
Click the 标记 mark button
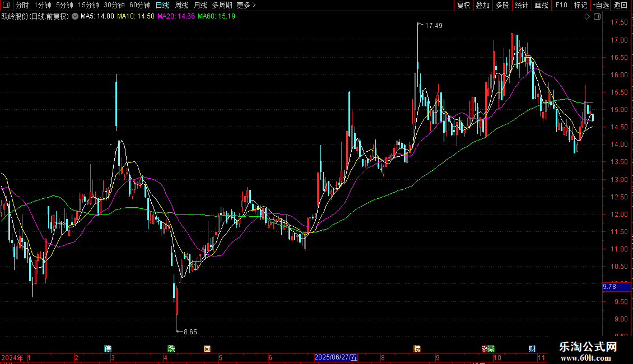pyautogui.click(x=580, y=5)
